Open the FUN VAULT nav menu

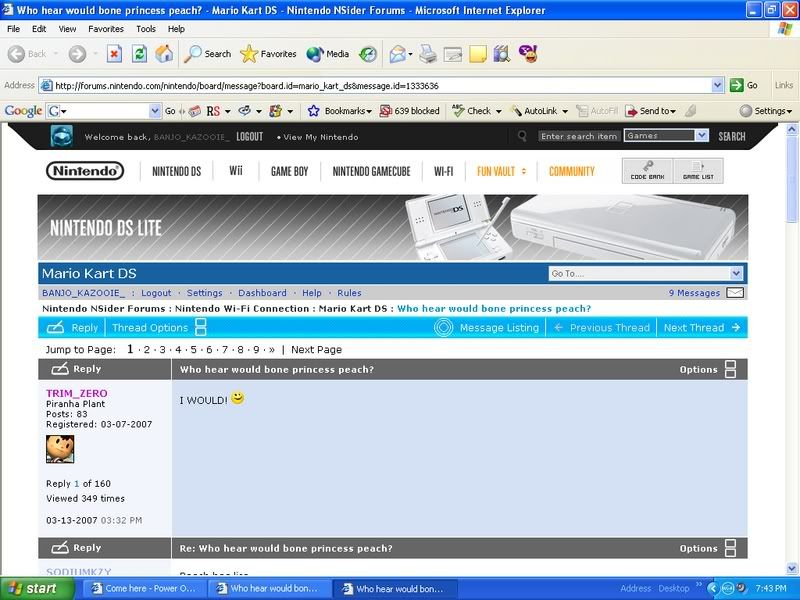coord(501,171)
